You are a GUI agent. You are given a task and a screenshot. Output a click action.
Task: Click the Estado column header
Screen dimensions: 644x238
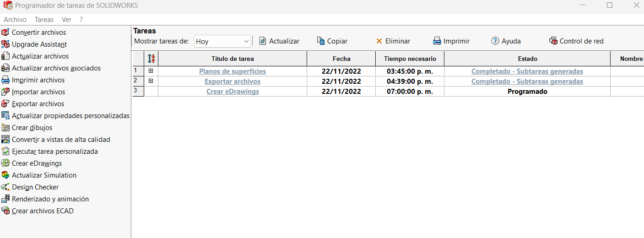[527, 59]
